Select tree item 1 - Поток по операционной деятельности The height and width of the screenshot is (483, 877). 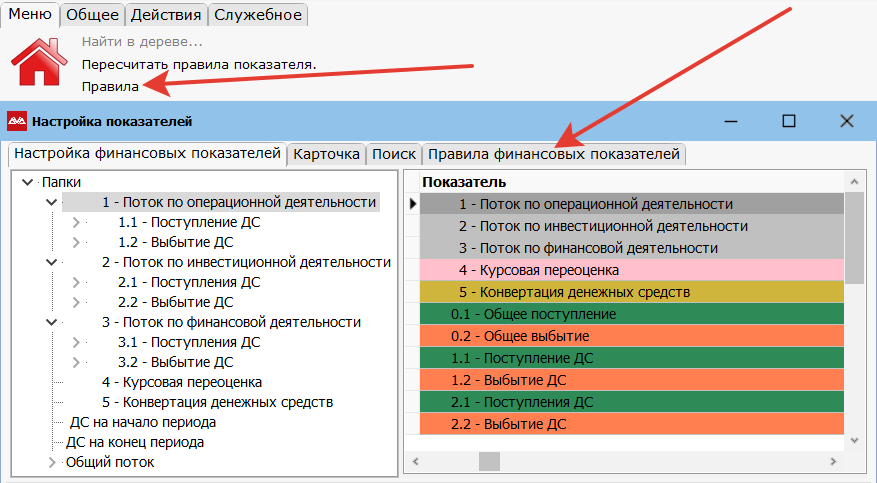click(x=239, y=202)
